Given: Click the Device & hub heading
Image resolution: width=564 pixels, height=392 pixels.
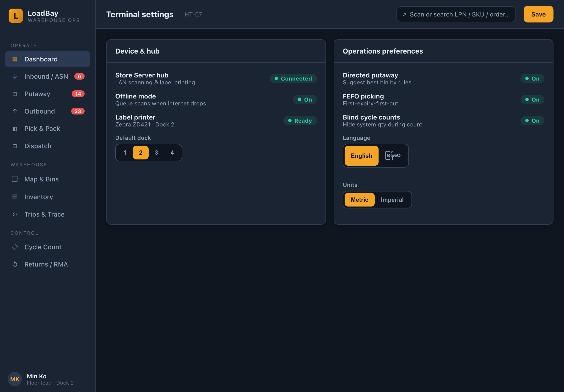Looking at the screenshot, I should pyautogui.click(x=137, y=51).
